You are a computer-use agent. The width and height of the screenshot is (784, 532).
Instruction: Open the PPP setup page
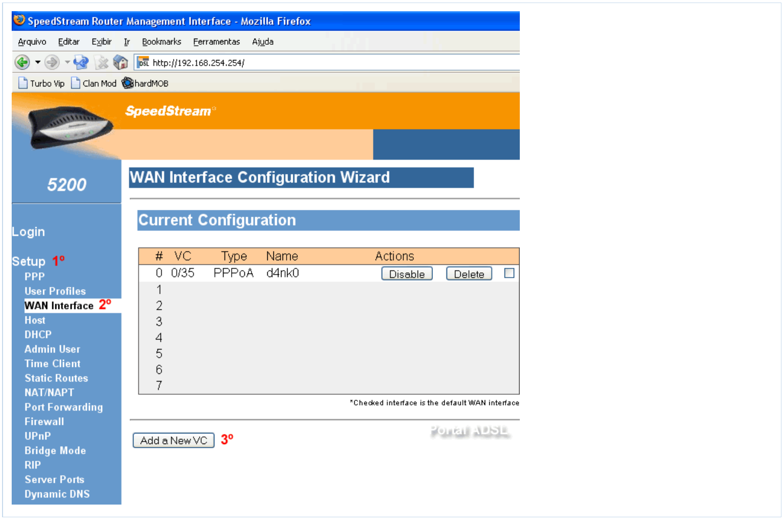pos(35,277)
